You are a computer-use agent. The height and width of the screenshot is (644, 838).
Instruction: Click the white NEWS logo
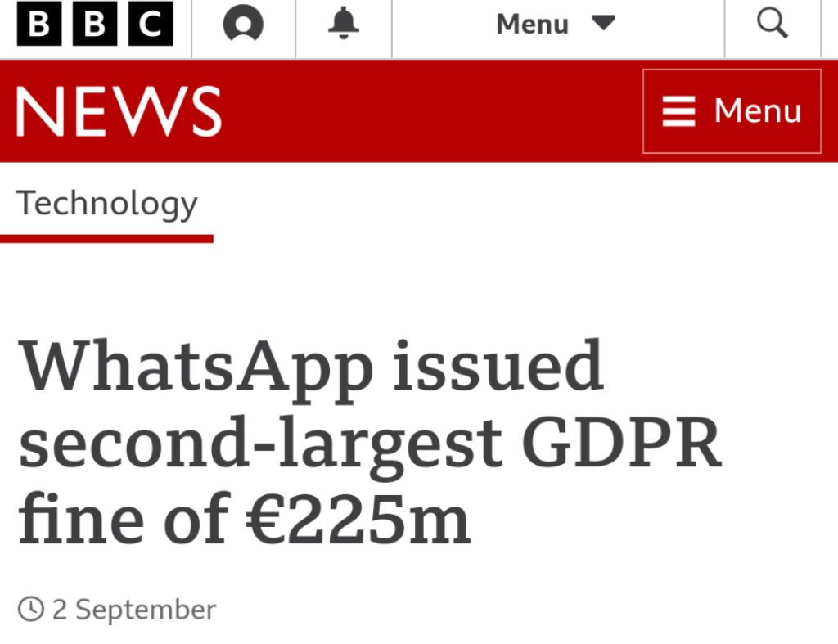[119, 111]
